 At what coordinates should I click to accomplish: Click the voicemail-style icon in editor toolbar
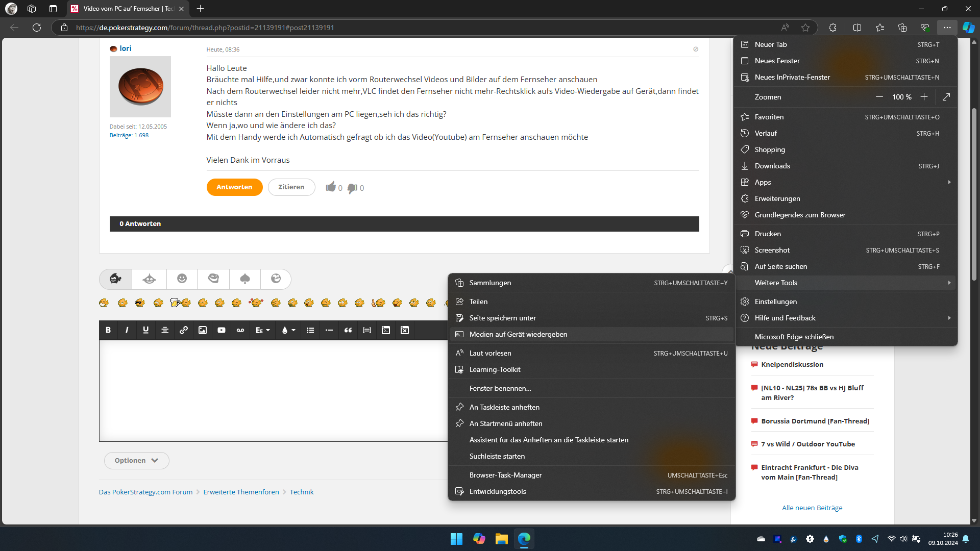click(240, 330)
